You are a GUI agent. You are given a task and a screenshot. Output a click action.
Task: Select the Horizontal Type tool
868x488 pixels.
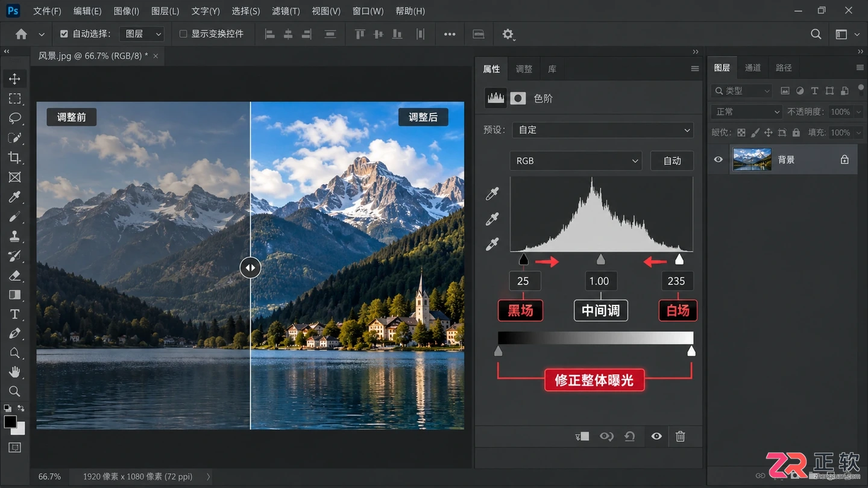click(x=14, y=314)
